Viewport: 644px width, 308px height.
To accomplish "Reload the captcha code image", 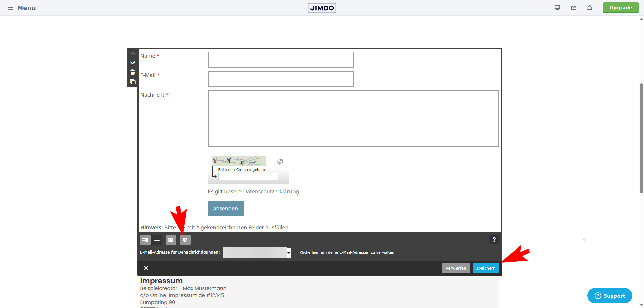I will point(280,161).
